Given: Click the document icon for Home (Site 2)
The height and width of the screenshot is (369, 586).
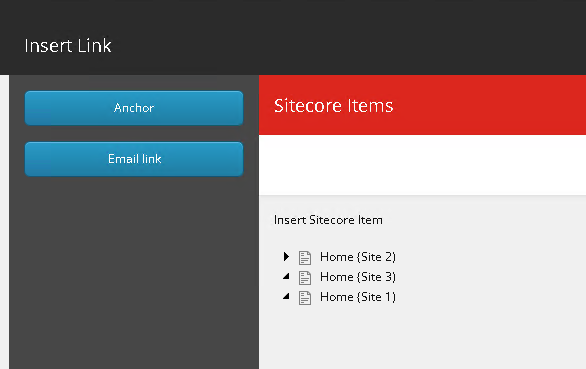Looking at the screenshot, I should (x=305, y=258).
